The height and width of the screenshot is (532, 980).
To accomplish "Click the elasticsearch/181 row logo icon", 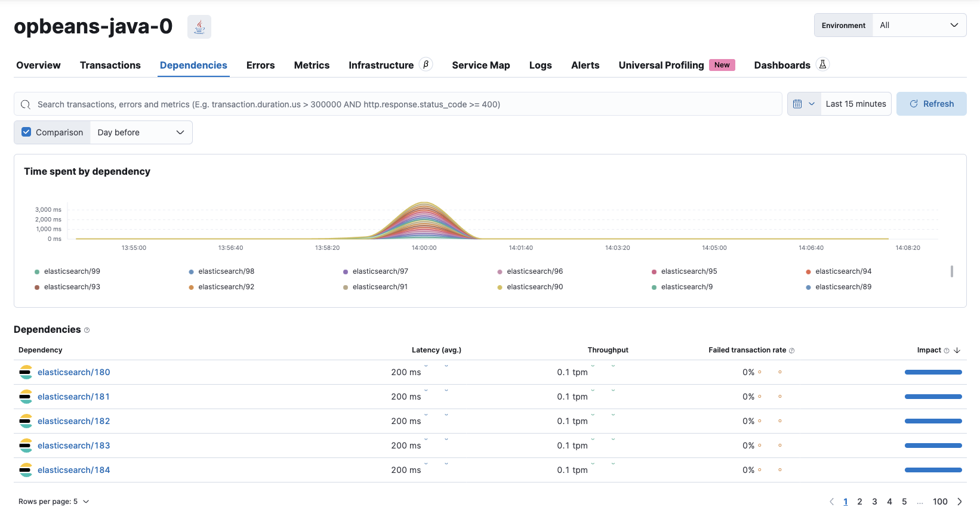I will coord(26,397).
